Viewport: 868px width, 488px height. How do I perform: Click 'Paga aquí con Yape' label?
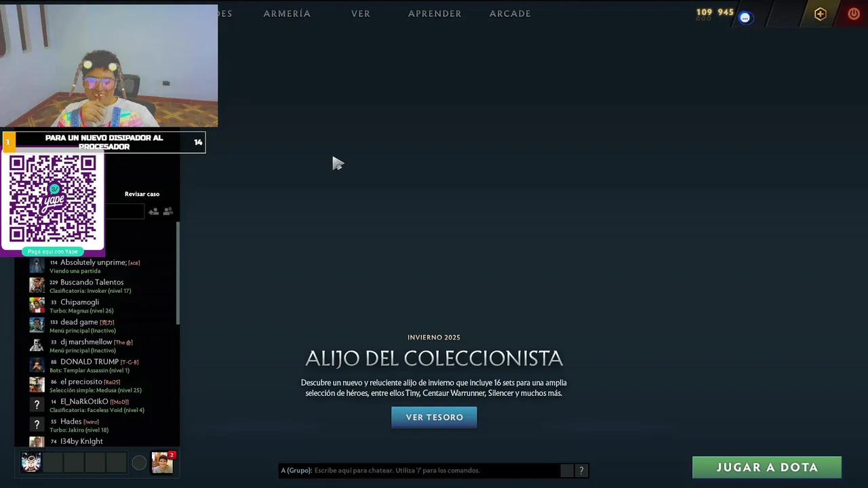52,251
